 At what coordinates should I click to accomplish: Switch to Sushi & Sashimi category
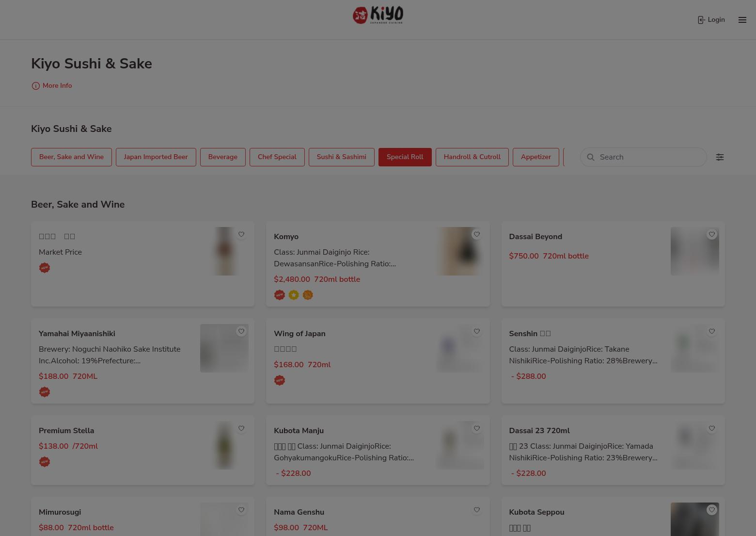point(341,157)
